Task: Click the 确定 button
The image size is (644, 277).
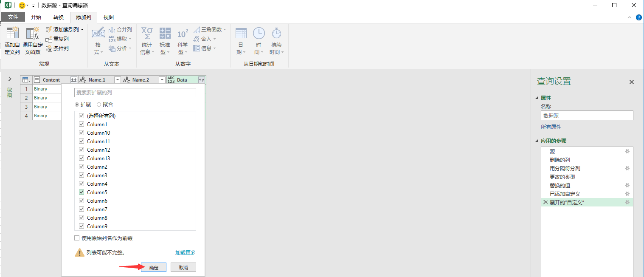Action: [x=154, y=268]
